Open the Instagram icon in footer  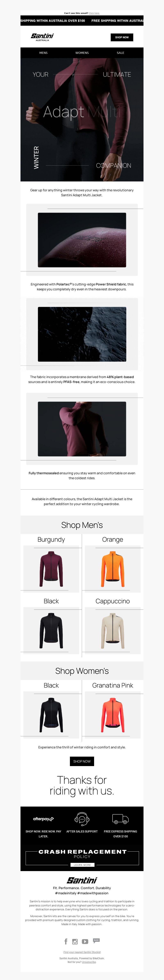coord(75,942)
